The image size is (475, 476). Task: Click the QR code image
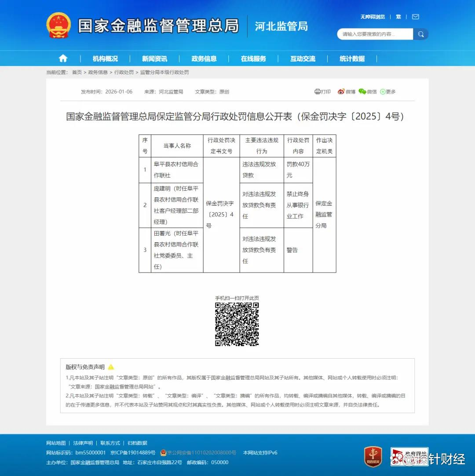[237, 324]
